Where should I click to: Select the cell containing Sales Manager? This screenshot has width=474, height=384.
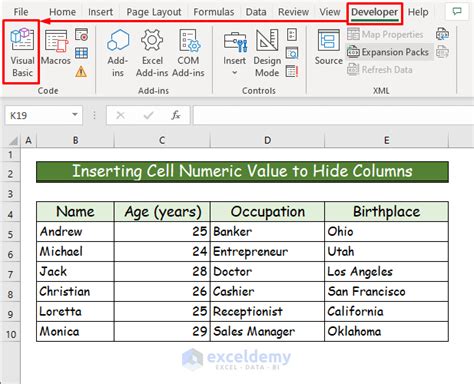267,332
